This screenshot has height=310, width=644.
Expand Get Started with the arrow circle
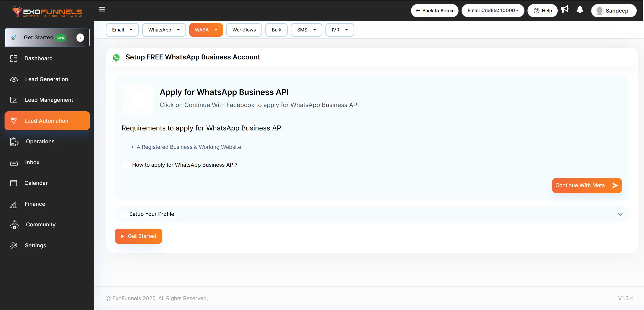pyautogui.click(x=80, y=38)
